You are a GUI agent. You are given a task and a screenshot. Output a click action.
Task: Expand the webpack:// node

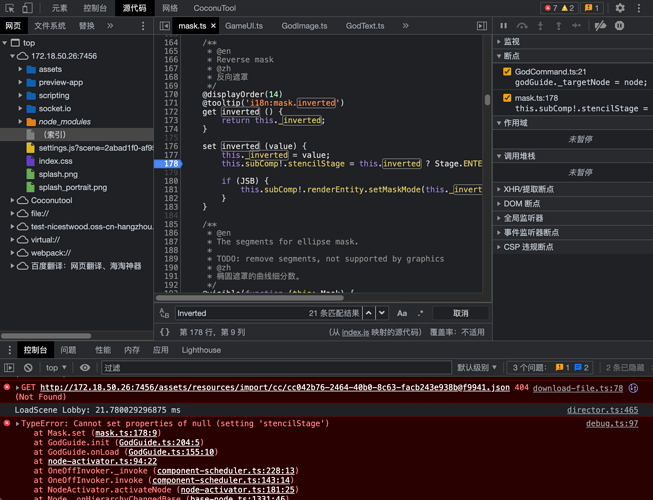12,253
